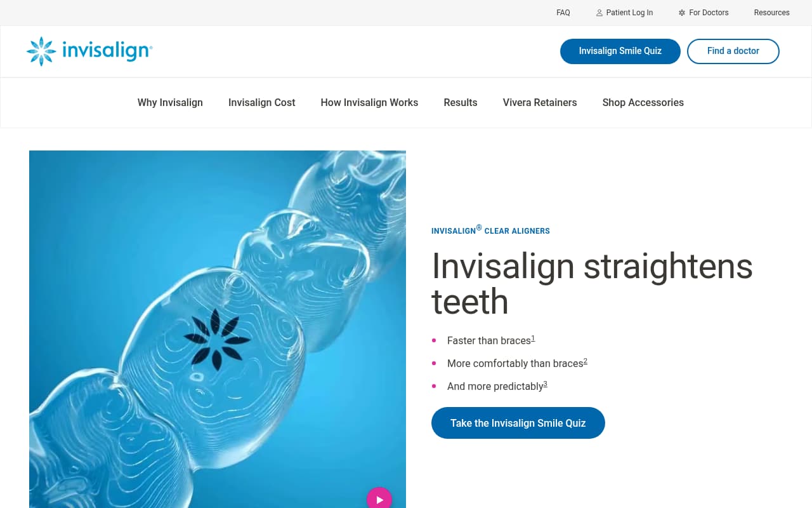Play the aligner video with pink button
The height and width of the screenshot is (508, 812).
click(379, 499)
